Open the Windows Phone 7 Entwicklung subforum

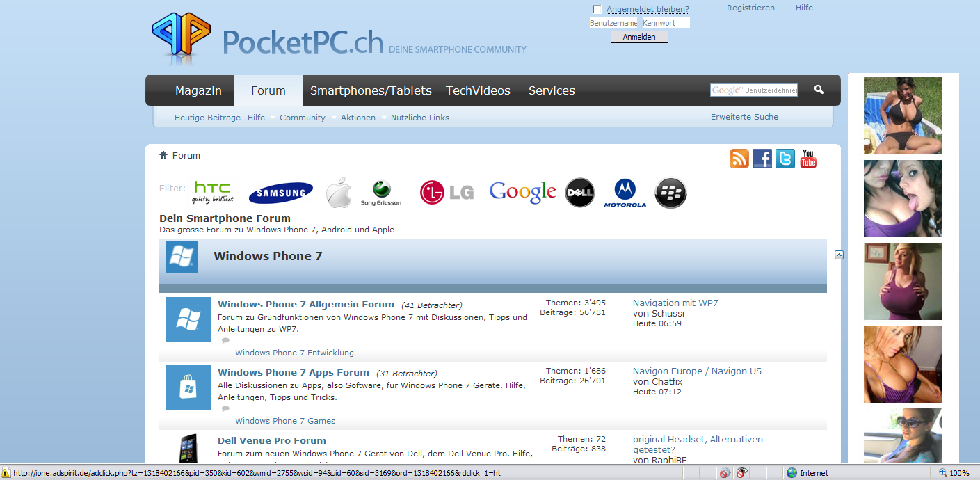pyautogui.click(x=294, y=353)
